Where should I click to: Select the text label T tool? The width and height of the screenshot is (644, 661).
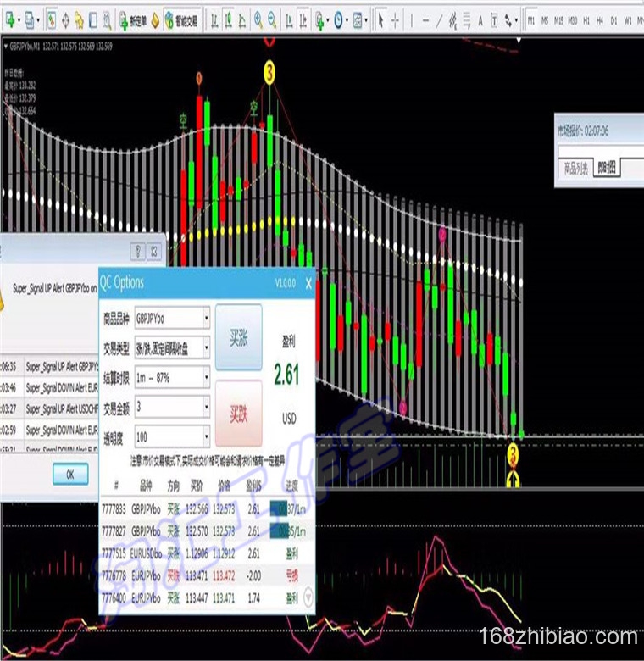click(494, 19)
